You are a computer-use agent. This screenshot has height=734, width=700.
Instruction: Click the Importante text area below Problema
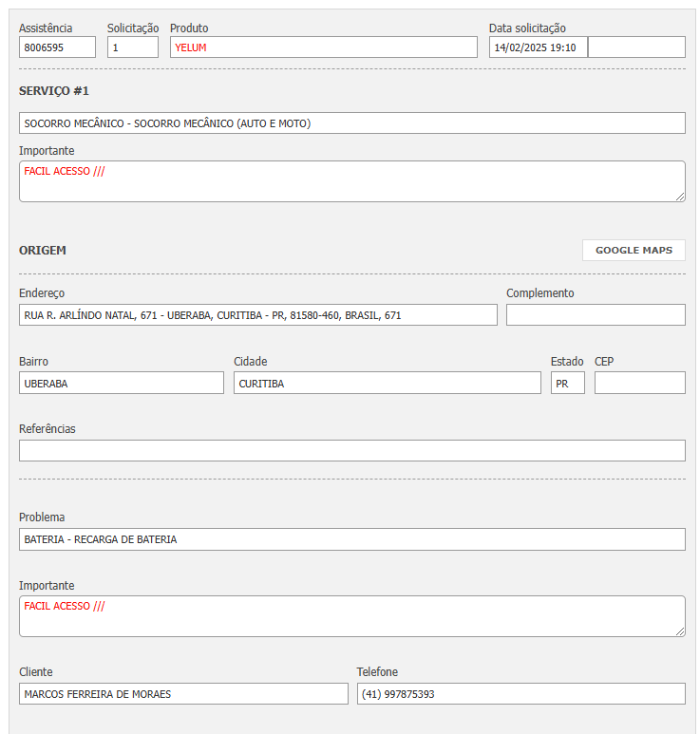click(x=351, y=616)
